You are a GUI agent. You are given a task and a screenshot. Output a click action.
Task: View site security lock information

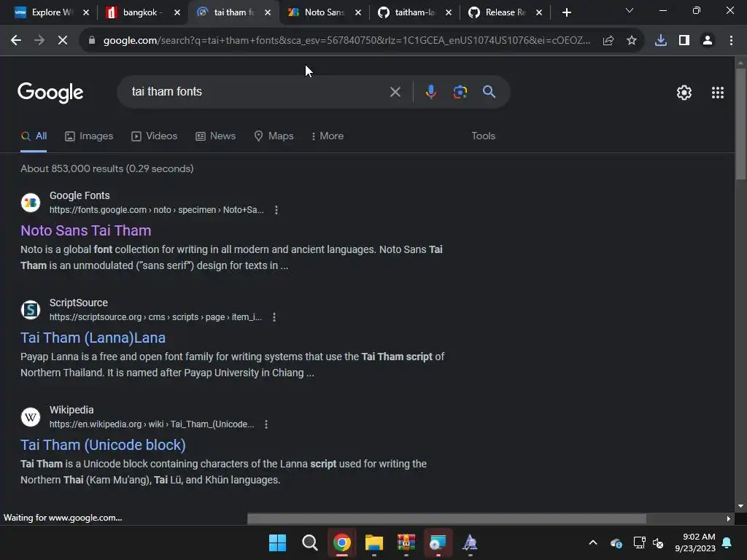92,41
